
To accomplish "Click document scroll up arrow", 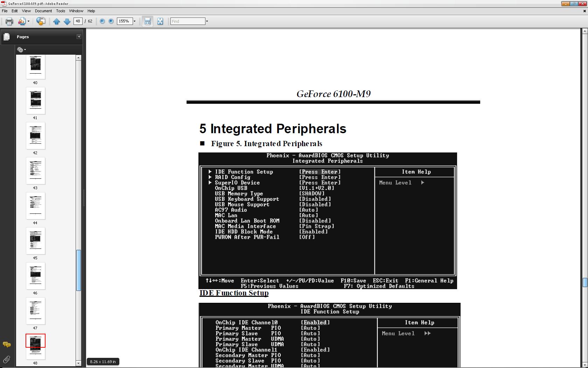I will (585, 31).
